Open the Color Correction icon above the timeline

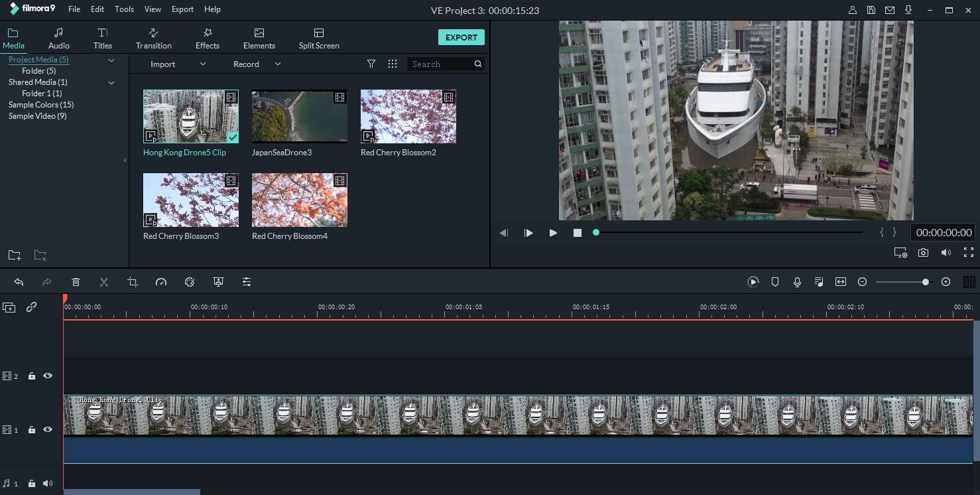click(x=190, y=281)
